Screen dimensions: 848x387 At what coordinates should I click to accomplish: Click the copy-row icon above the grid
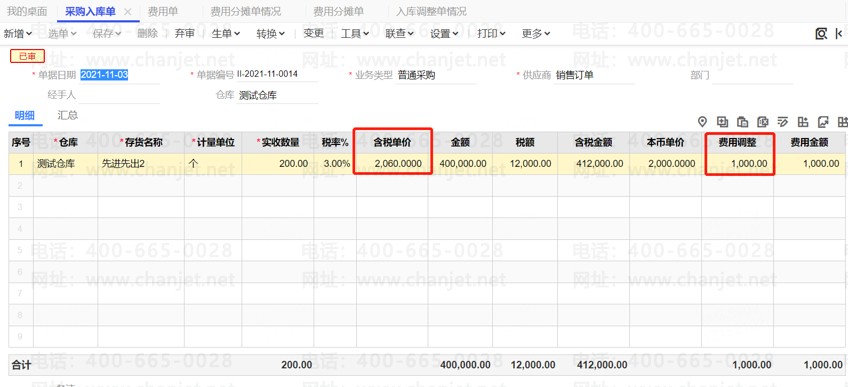pyautogui.click(x=722, y=122)
